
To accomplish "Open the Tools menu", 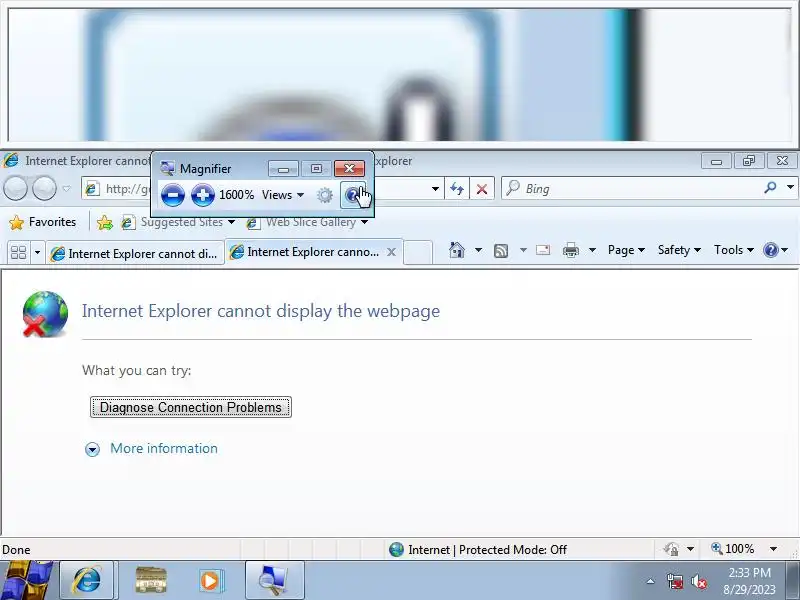I will pos(734,250).
